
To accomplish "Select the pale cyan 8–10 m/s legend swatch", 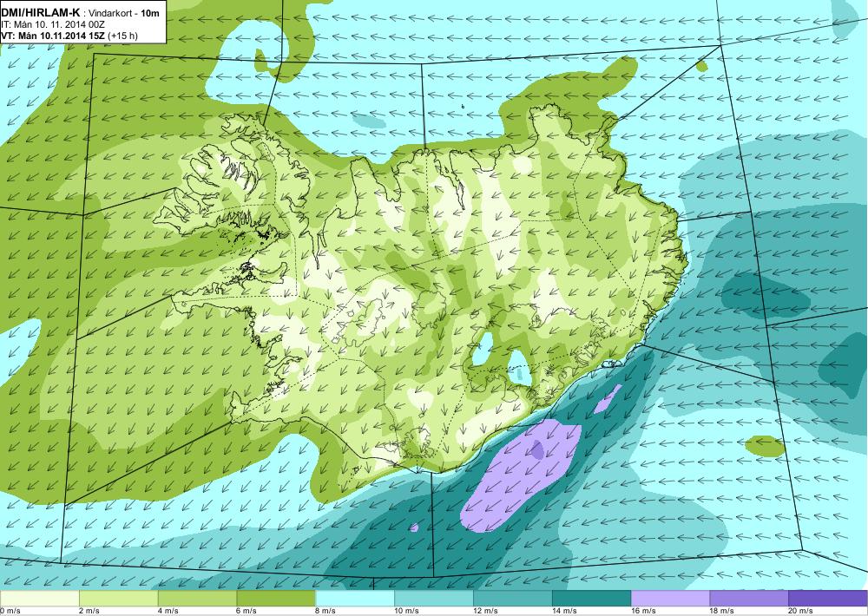I will coord(355,599).
